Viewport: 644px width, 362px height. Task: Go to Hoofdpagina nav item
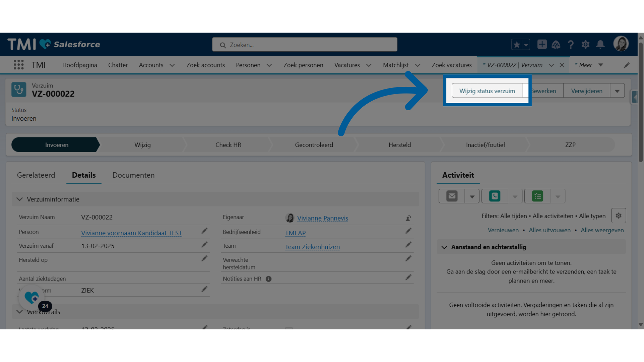(x=79, y=65)
